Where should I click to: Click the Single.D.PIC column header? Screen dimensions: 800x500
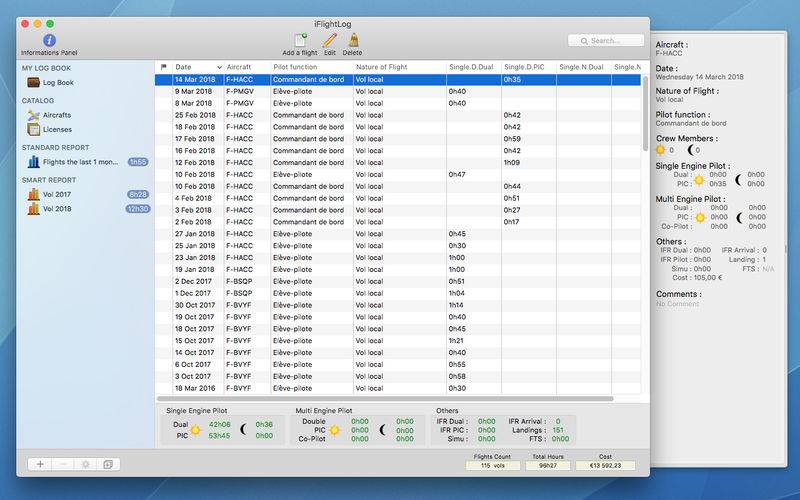pos(529,67)
